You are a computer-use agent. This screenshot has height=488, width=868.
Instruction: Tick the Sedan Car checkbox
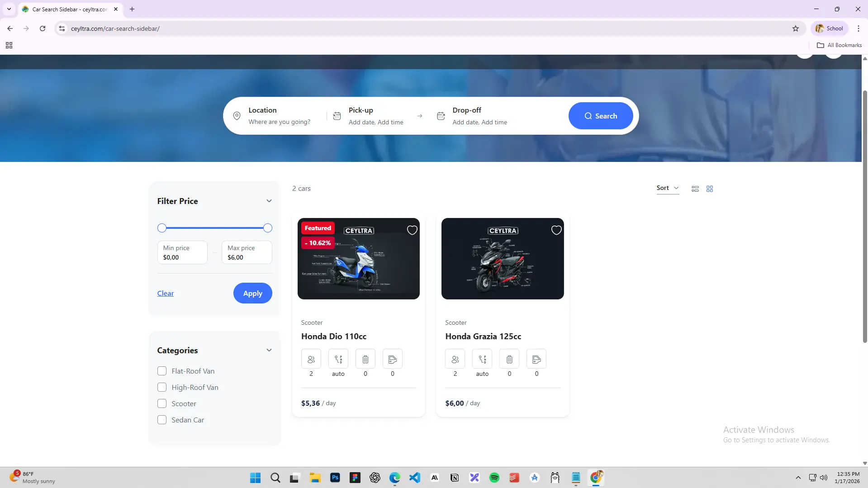tap(162, 420)
